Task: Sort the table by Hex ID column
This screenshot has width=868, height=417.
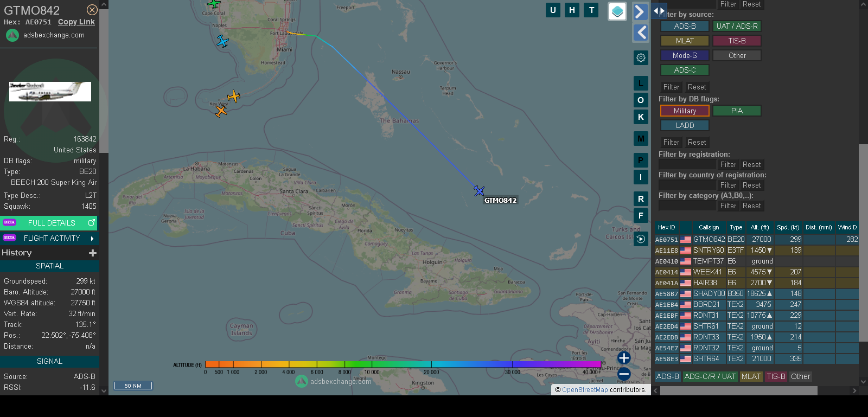Action: [x=667, y=227]
